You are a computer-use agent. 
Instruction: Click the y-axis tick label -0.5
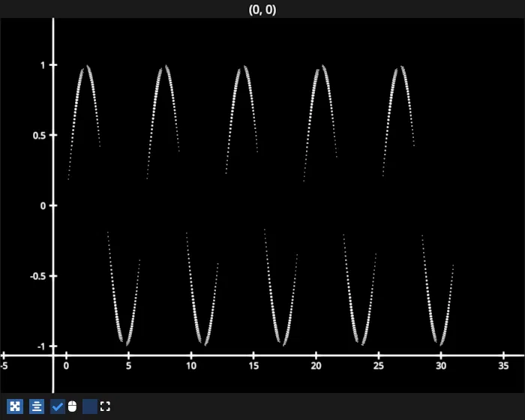point(36,276)
